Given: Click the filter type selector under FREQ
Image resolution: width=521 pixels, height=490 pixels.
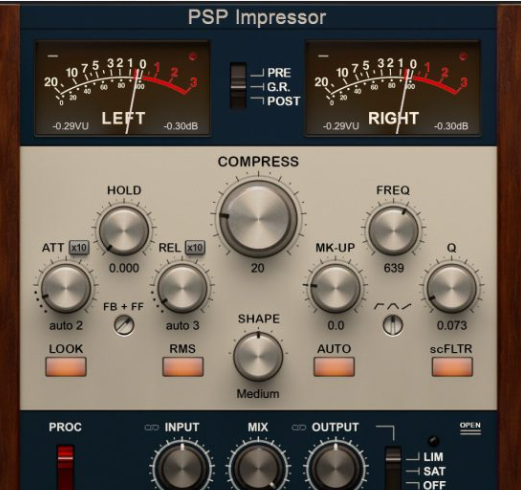Looking at the screenshot, I should pyautogui.click(x=393, y=325).
